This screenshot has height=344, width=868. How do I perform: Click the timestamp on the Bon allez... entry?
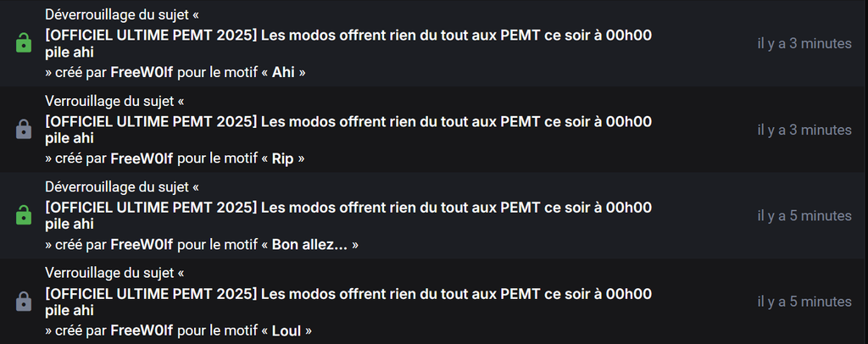pyautogui.click(x=804, y=216)
